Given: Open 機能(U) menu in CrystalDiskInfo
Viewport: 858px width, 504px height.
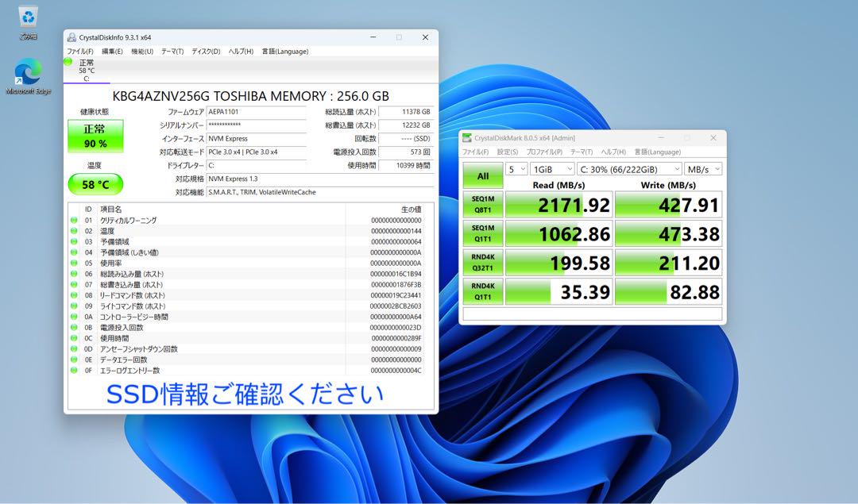Looking at the screenshot, I should pos(142,52).
